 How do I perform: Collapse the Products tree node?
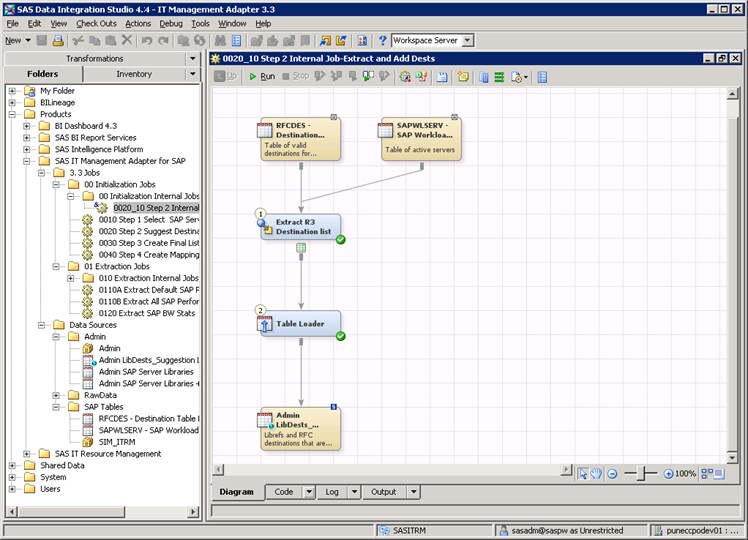click(x=12, y=114)
